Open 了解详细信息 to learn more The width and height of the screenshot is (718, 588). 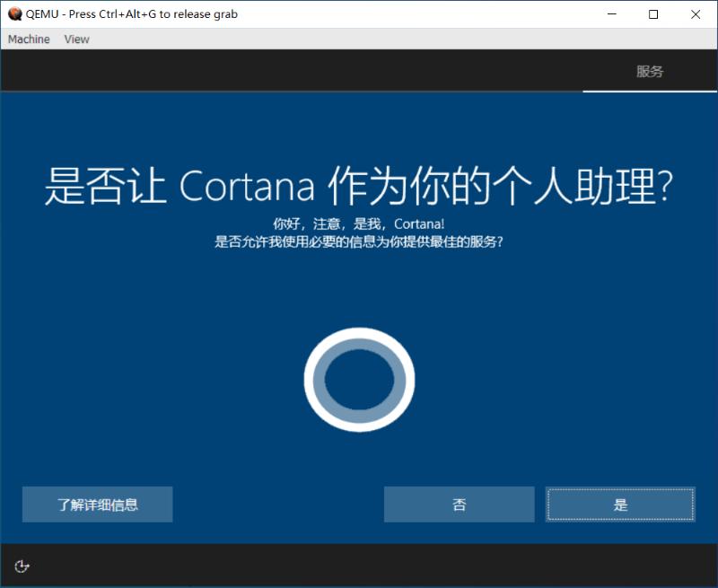coord(97,505)
